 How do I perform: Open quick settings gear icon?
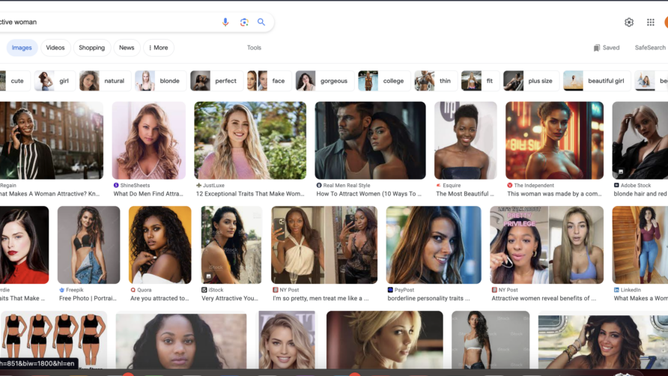(x=629, y=22)
